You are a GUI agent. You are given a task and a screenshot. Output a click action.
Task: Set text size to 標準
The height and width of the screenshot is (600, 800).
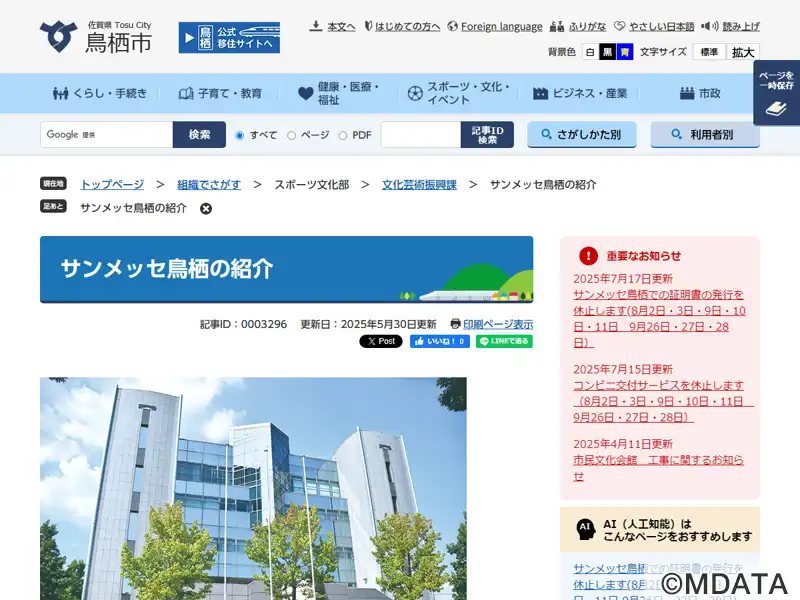709,52
